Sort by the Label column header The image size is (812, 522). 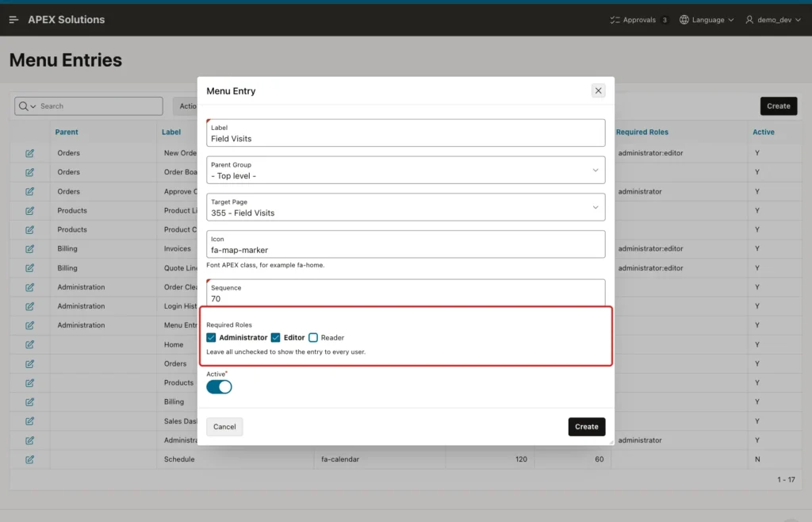point(171,132)
